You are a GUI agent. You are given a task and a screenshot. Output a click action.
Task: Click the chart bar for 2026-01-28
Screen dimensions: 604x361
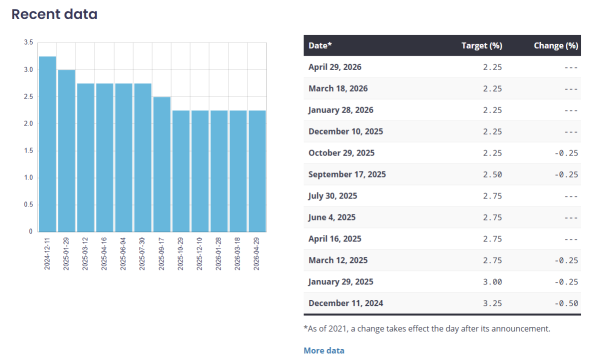point(219,171)
